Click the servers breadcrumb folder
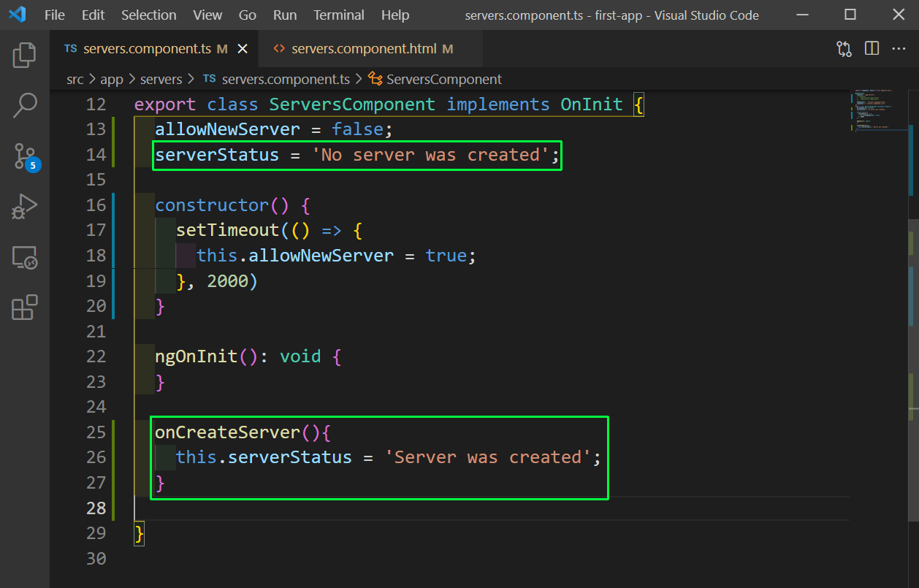 coord(161,79)
